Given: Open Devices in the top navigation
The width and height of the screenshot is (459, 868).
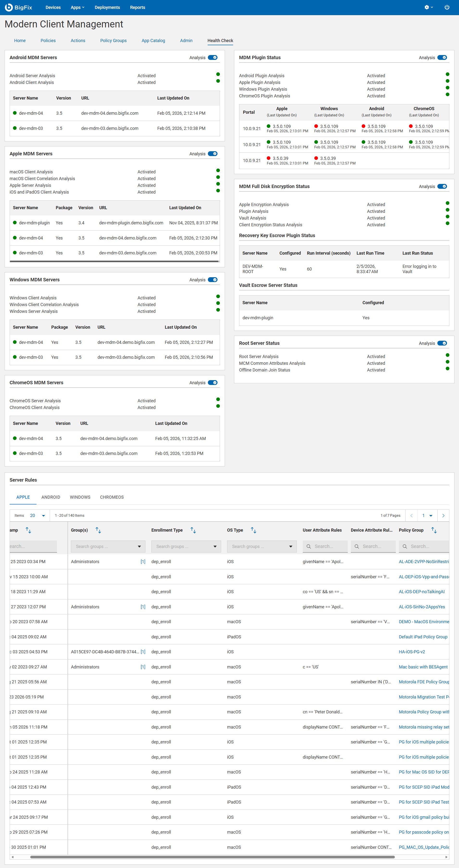Looking at the screenshot, I should coord(53,7).
